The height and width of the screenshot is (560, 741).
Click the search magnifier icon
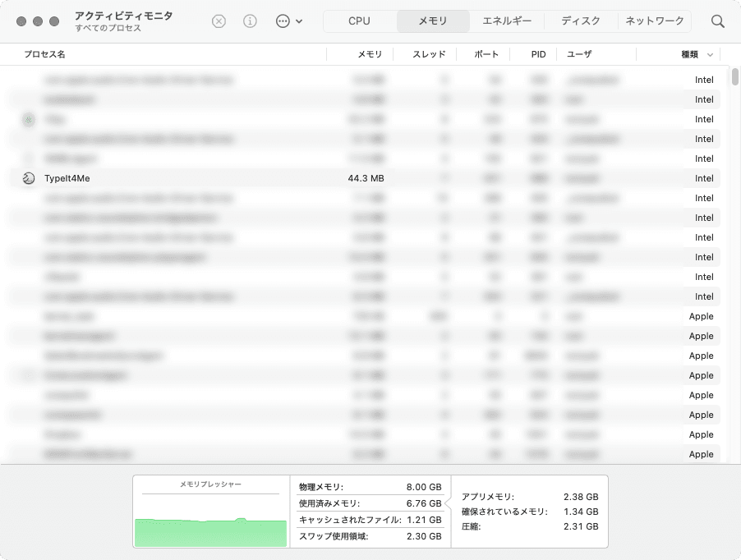point(718,21)
